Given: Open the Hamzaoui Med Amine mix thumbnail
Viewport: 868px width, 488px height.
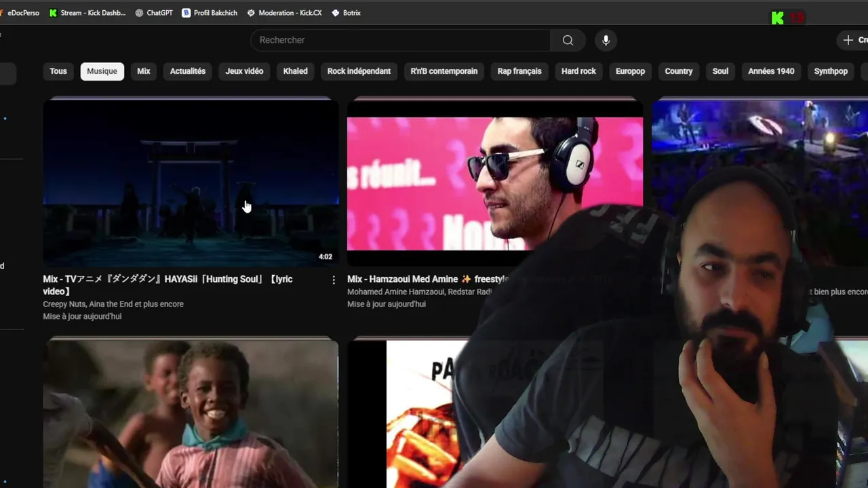Looking at the screenshot, I should [495, 183].
